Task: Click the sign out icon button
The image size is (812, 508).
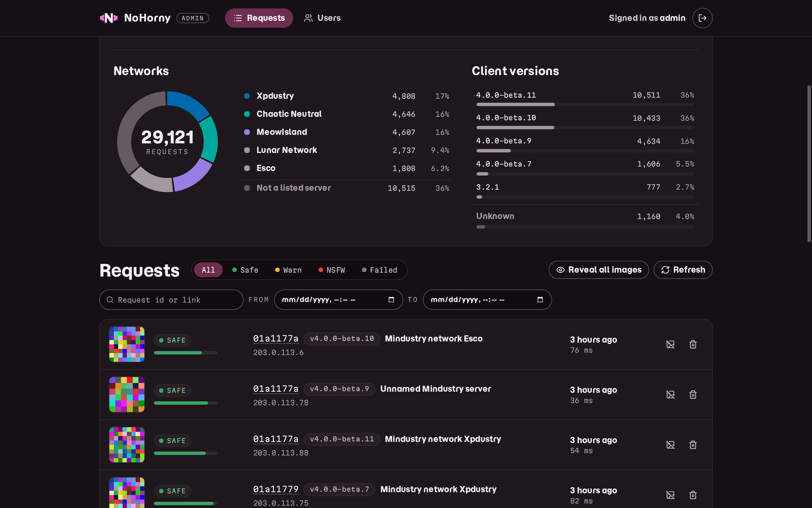Action: pos(702,18)
